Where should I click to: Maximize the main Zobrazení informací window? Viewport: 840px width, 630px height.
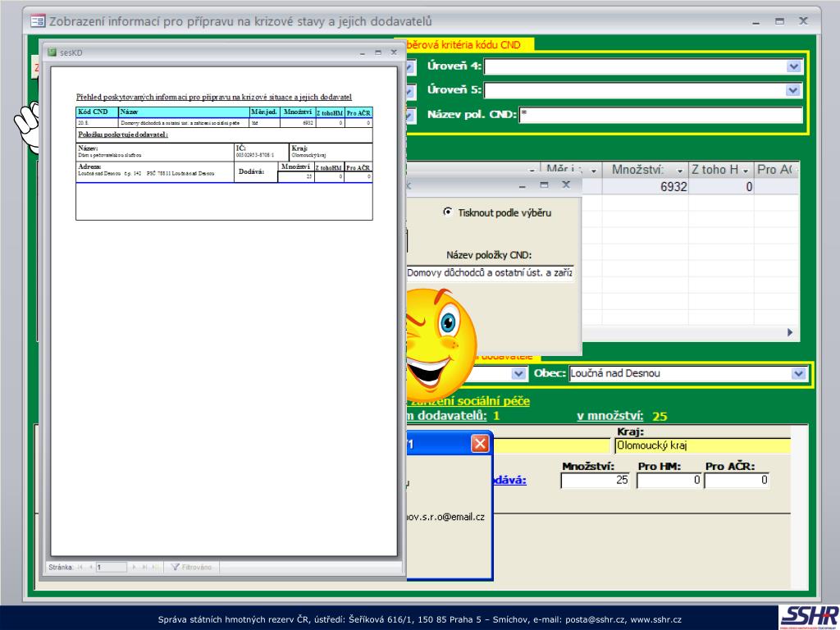(x=779, y=21)
